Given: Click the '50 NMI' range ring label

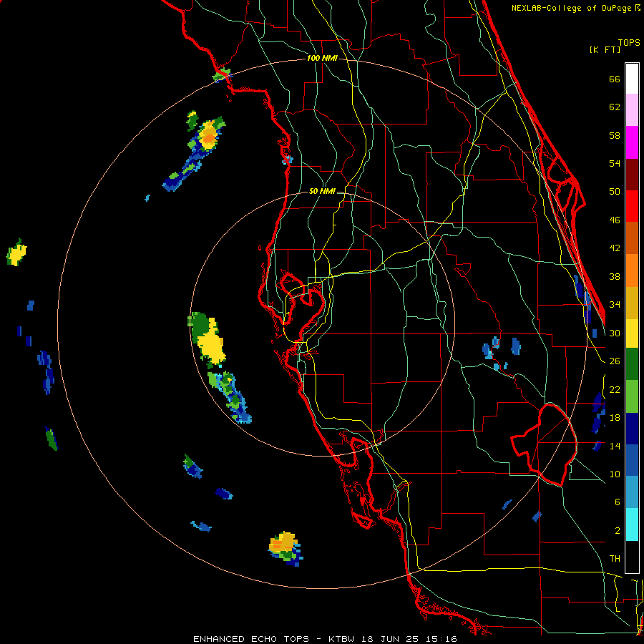Looking at the screenshot, I should (x=322, y=191).
